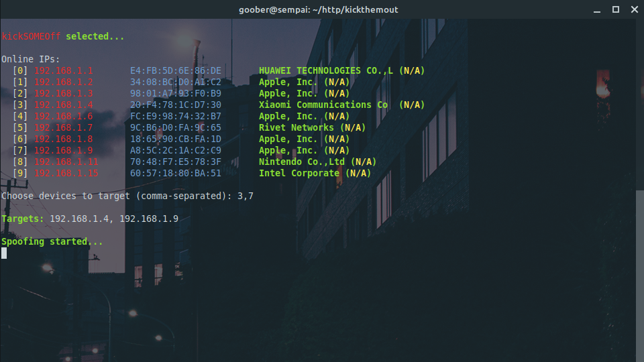Click the red kickSOMEOff text
The height and width of the screenshot is (362, 644).
31,36
